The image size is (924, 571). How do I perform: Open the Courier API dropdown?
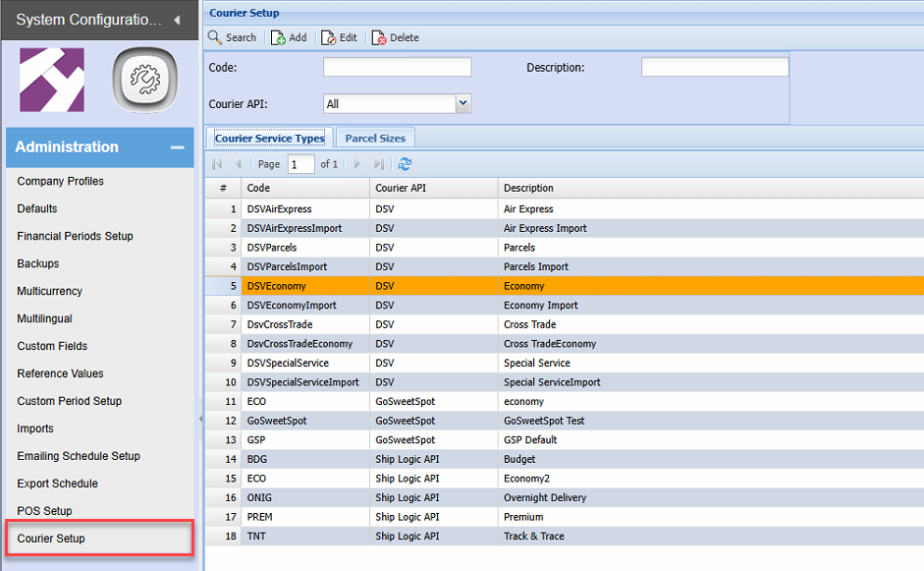click(463, 103)
